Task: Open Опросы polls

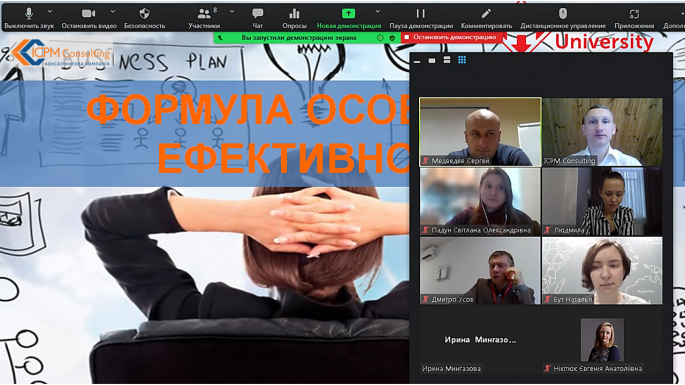Action: (294, 18)
